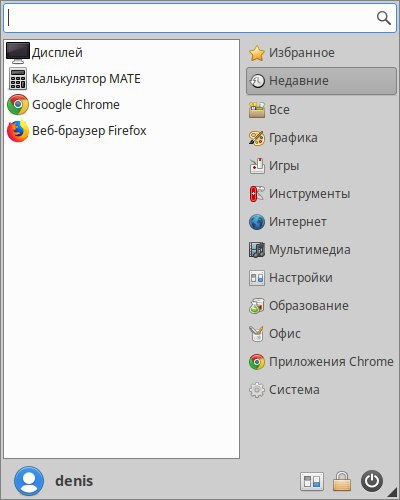The height and width of the screenshot is (500, 400).
Task: Click the Все category toolbox icon
Action: 257,110
